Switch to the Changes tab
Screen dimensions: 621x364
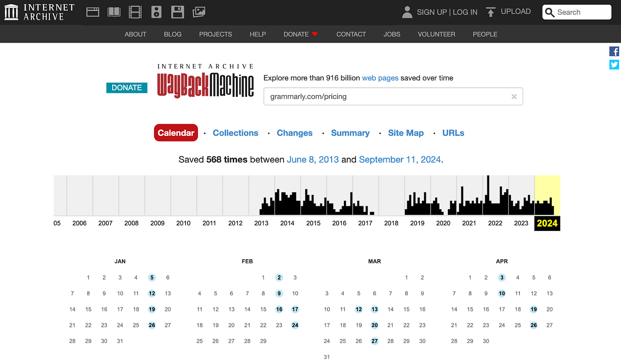point(295,133)
